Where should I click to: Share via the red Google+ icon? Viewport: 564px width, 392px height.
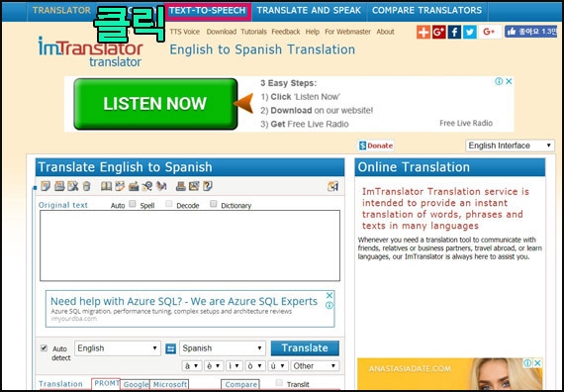(438, 32)
